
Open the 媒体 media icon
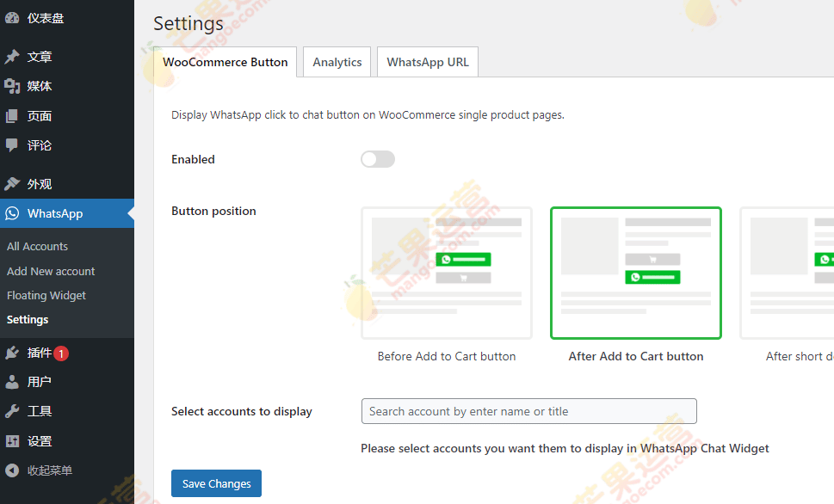point(12,86)
